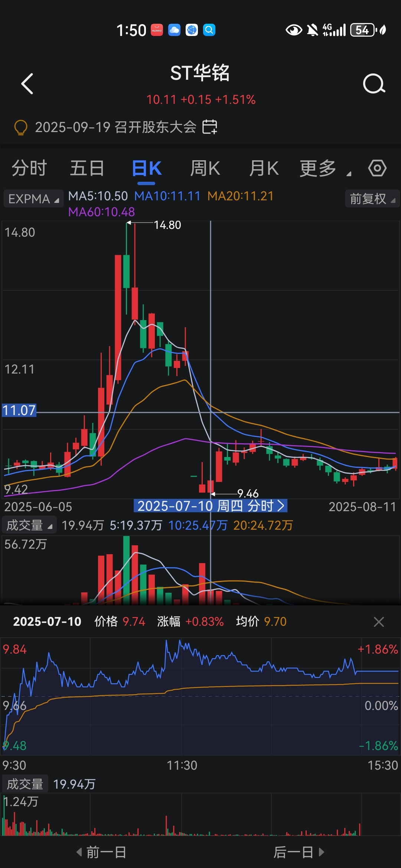Tap the 2025-09-19 召开股东大会 notice
This screenshot has width=401, height=868.
click(115, 127)
